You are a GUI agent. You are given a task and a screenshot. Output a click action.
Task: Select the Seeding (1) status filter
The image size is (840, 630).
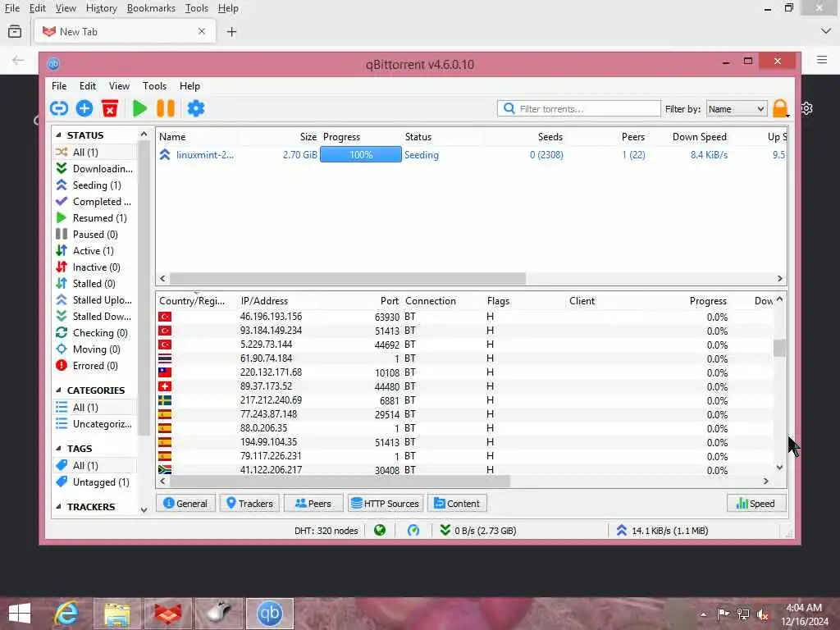95,185
